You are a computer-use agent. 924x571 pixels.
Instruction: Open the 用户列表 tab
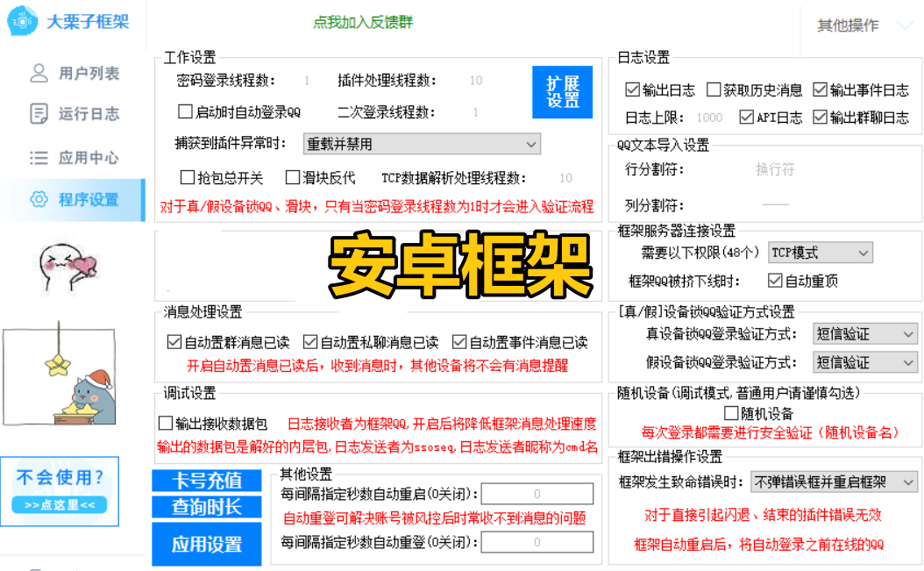point(89,74)
